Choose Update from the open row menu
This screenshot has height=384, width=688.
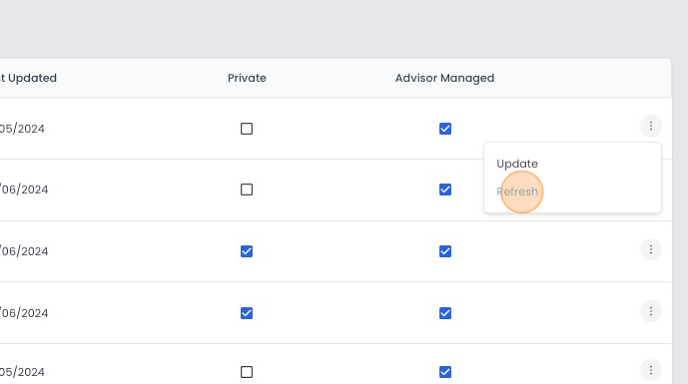(x=517, y=164)
